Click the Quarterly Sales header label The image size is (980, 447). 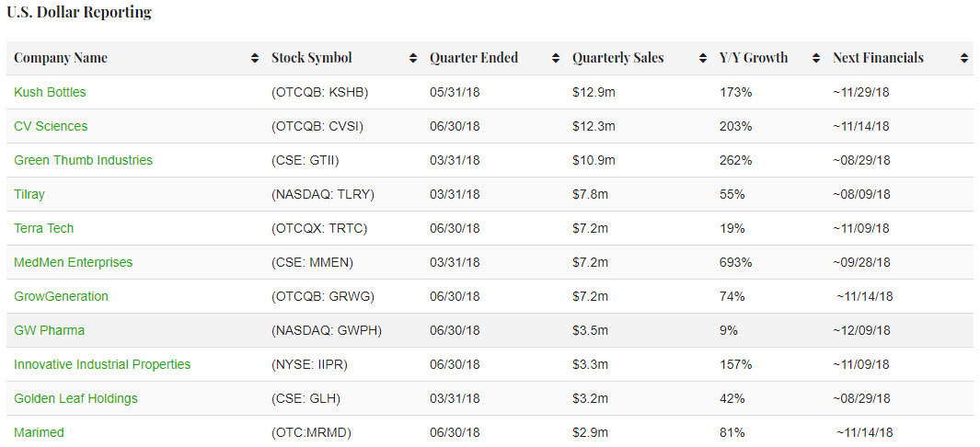(x=617, y=58)
